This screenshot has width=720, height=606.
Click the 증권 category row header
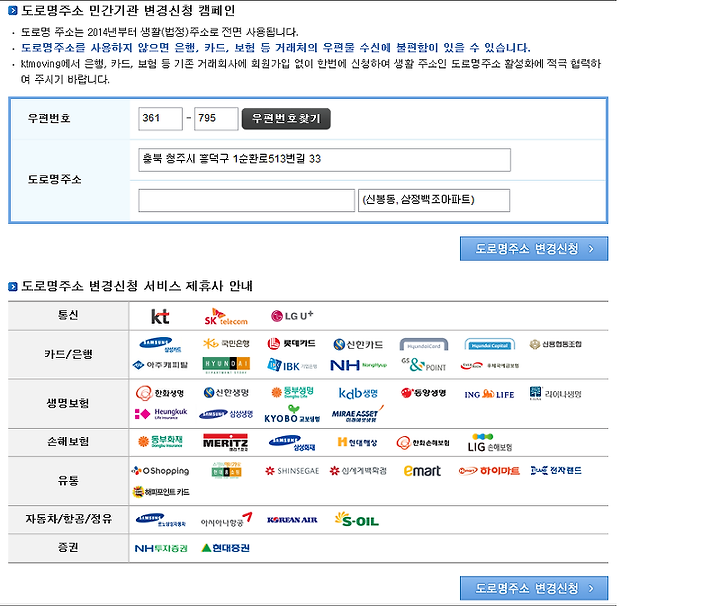tap(68, 548)
